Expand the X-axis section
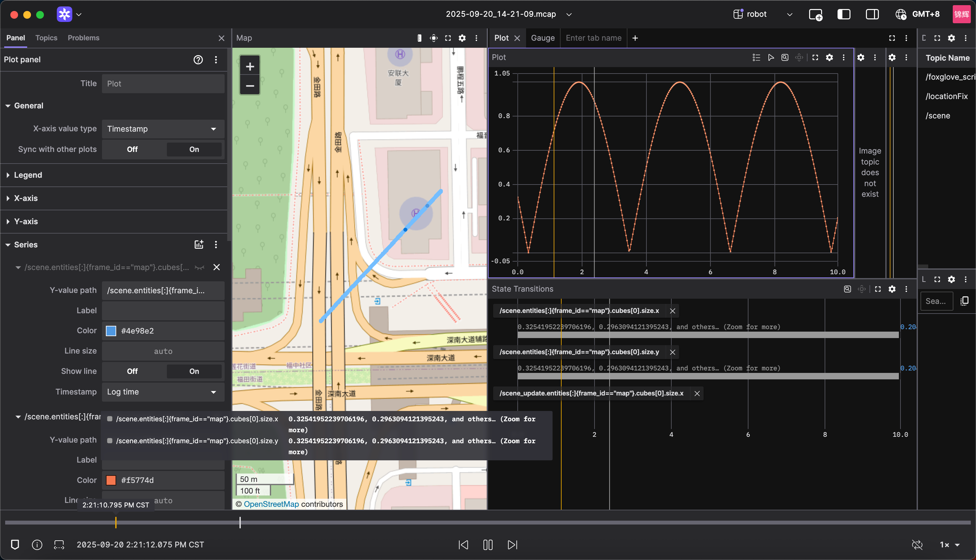The width and height of the screenshot is (976, 560). coord(26,198)
